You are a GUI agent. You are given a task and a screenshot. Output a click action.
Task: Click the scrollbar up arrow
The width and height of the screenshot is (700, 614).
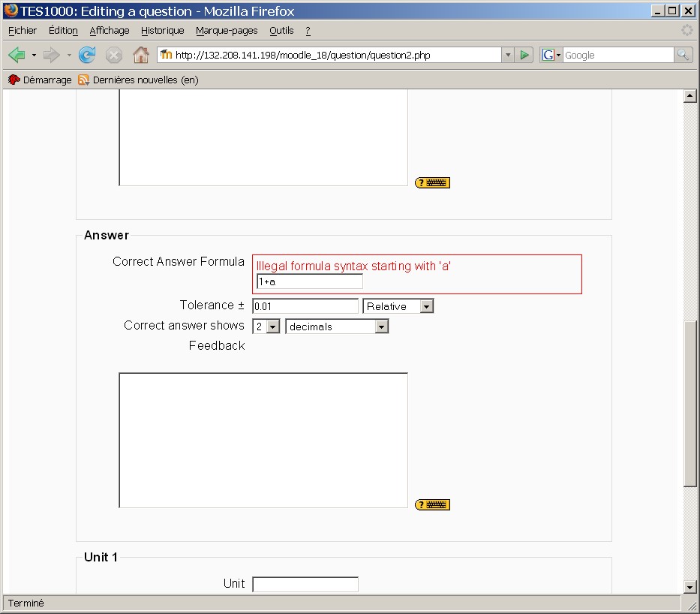click(689, 95)
